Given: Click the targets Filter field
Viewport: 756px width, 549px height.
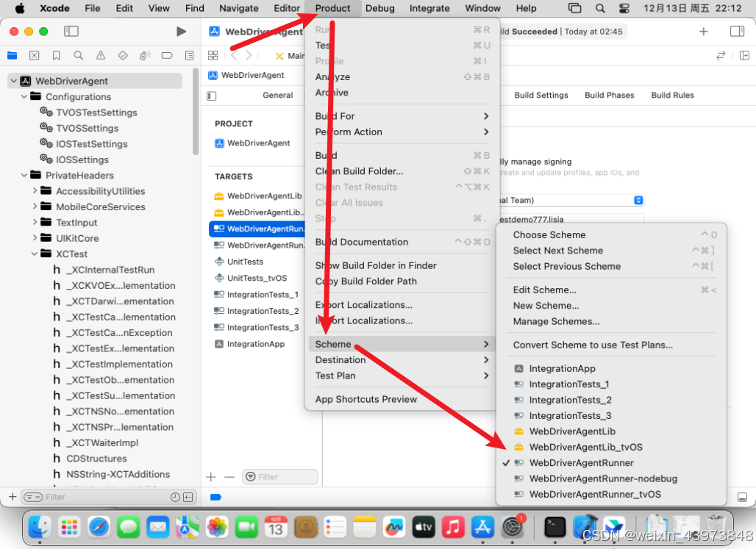Looking at the screenshot, I should [280, 477].
